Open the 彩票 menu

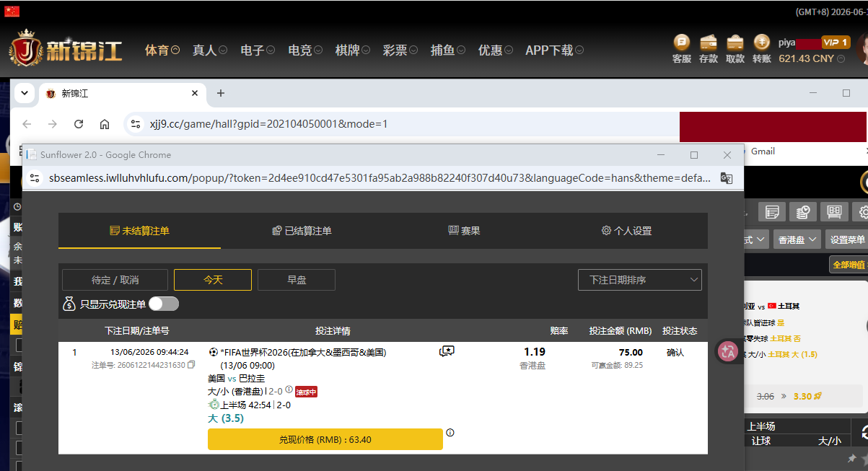click(x=400, y=50)
